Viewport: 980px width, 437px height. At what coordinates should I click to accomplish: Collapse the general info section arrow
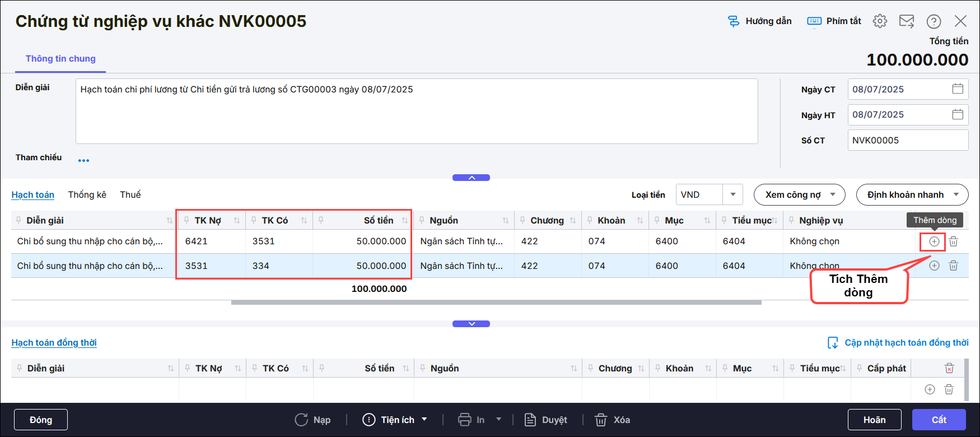point(471,178)
